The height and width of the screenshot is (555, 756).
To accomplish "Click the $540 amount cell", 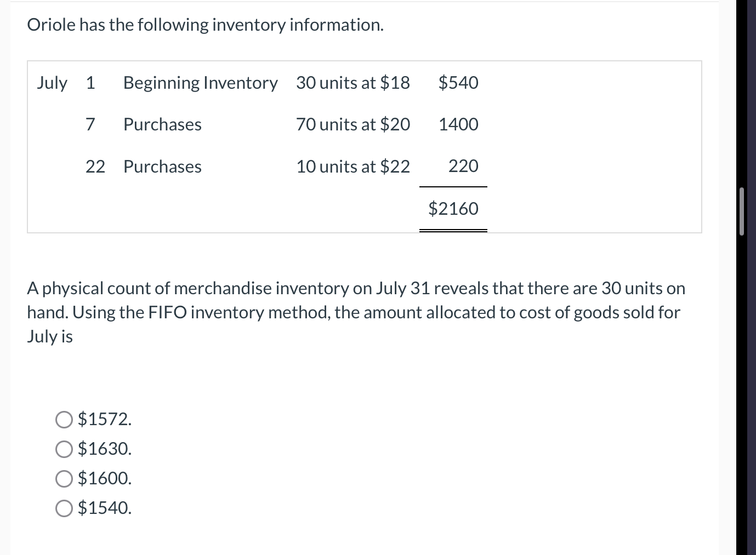I will point(458,83).
